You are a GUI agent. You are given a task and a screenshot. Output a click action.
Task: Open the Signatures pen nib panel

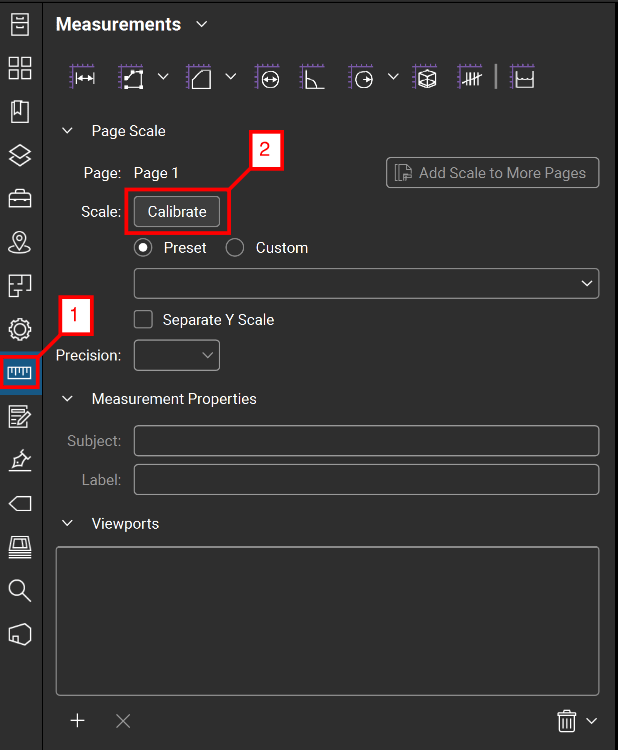point(20,460)
